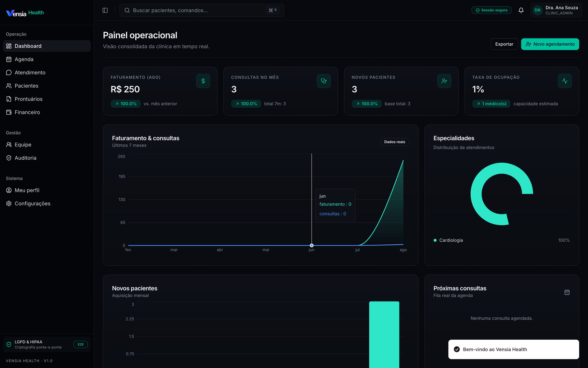
Task: Toggle the sidebar panel icon
Action: pyautogui.click(x=105, y=10)
